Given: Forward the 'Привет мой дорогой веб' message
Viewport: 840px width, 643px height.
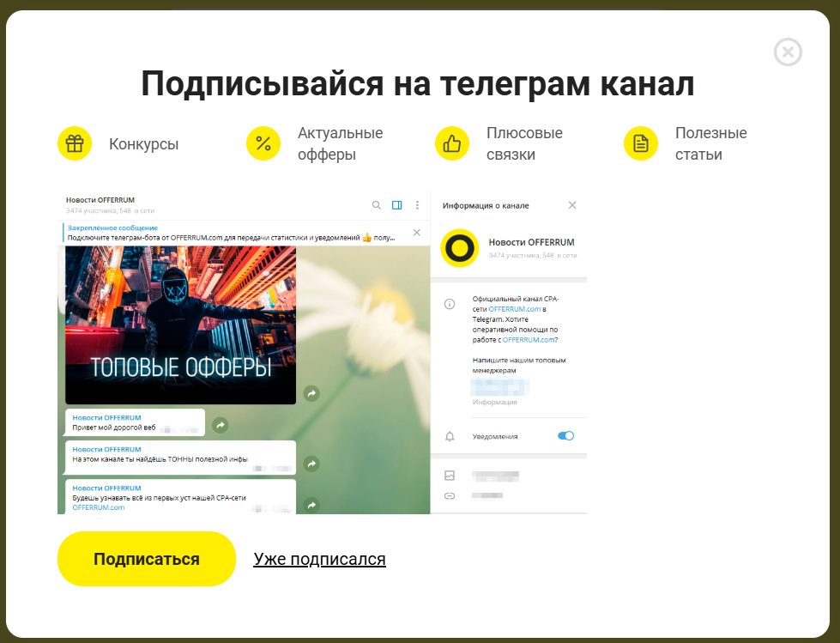Looking at the screenshot, I should 221,426.
